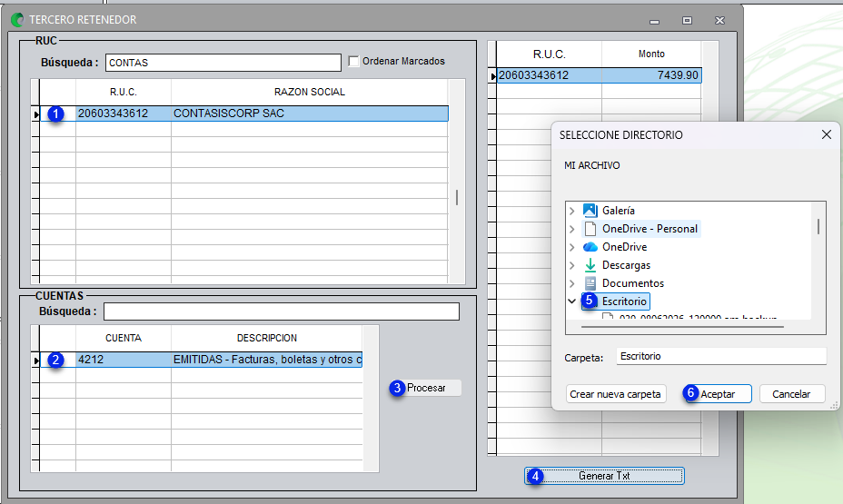Click the Generar Txt button

(x=604, y=476)
